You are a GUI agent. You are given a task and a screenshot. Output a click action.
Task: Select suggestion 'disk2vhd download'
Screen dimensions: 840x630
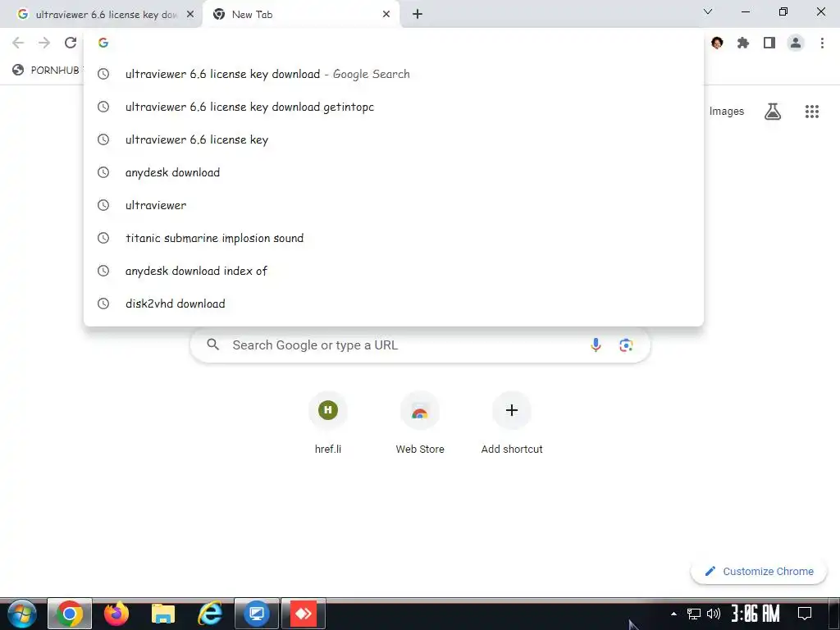[x=394, y=304]
